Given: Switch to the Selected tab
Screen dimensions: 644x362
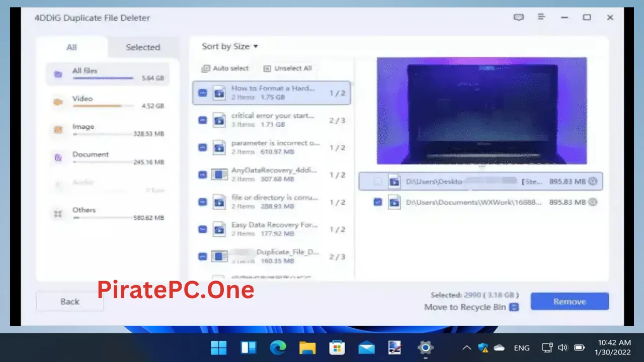Looking at the screenshot, I should click(143, 47).
